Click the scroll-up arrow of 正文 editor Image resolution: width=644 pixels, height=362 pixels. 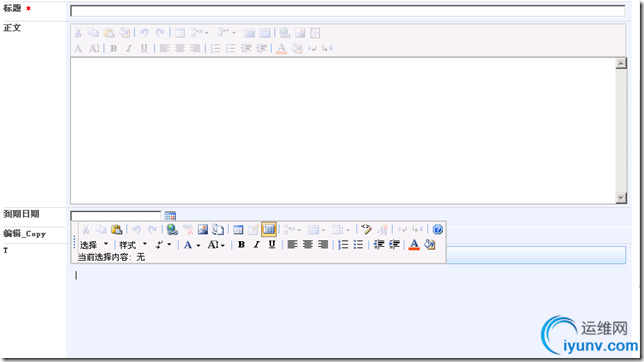(621, 63)
